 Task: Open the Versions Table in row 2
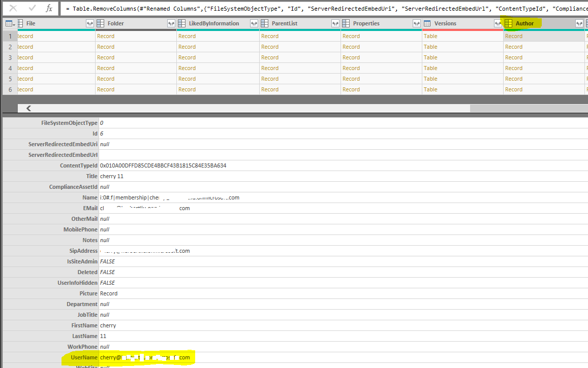(x=430, y=47)
